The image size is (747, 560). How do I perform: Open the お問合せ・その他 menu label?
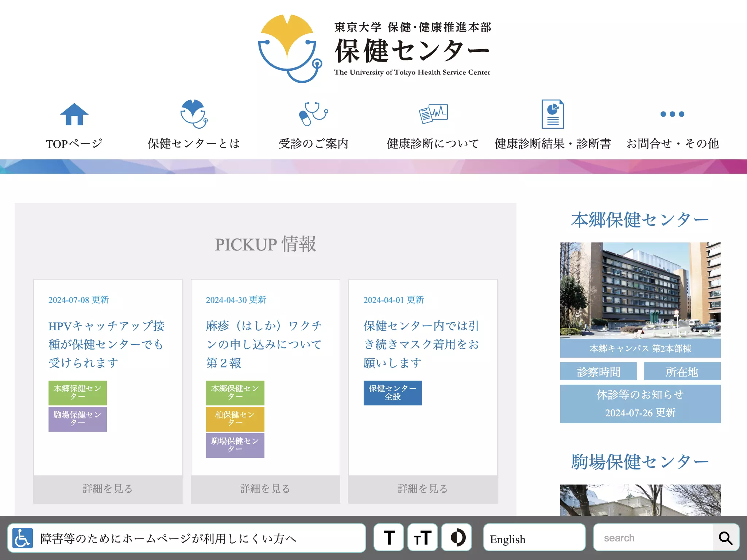pyautogui.click(x=672, y=144)
